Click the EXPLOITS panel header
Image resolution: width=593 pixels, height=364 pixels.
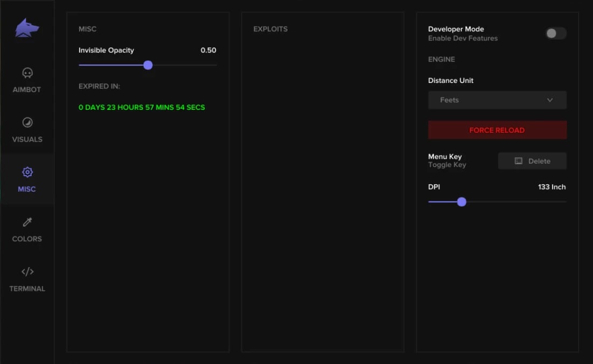coord(271,29)
